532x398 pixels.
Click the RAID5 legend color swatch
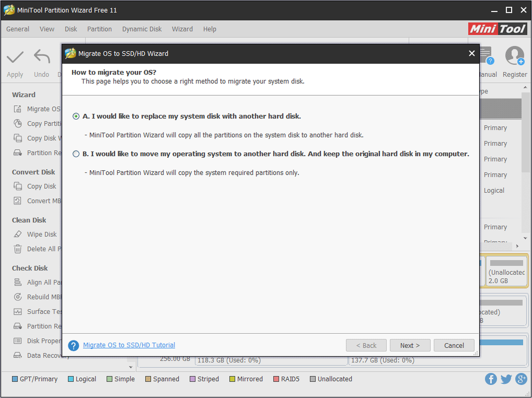[x=276, y=379]
